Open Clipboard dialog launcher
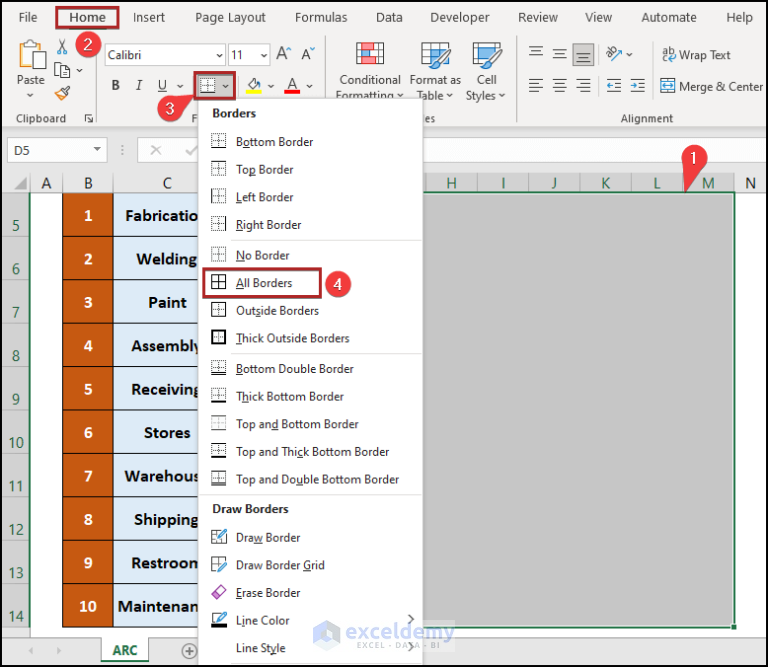 coord(89,119)
